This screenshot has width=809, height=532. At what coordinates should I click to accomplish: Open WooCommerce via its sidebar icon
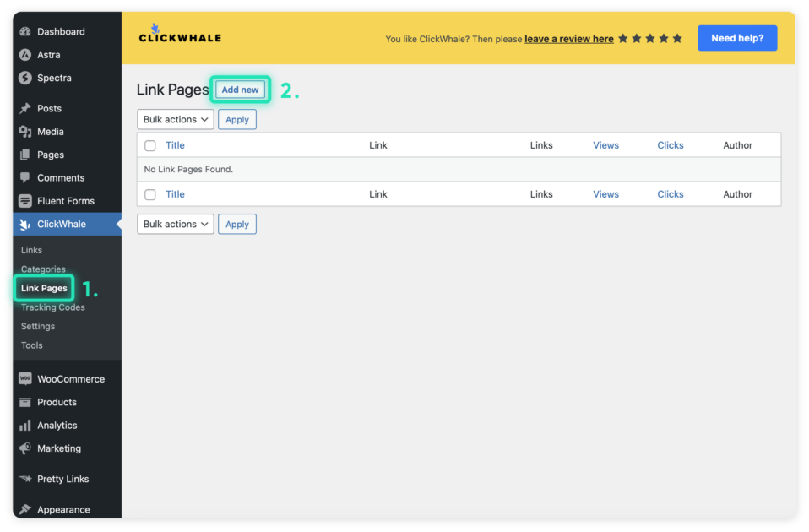25,378
